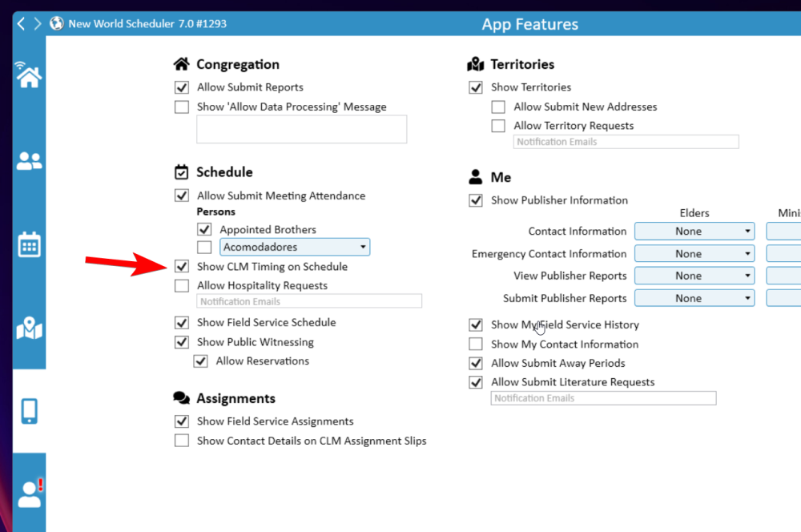Click the globe icon in title bar

click(57, 23)
